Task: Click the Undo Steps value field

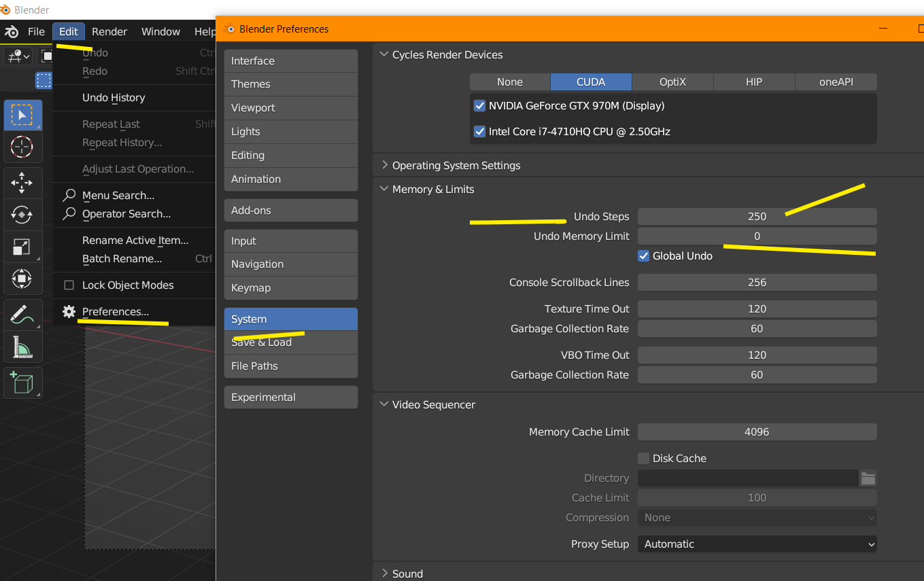Action: pyautogui.click(x=757, y=217)
